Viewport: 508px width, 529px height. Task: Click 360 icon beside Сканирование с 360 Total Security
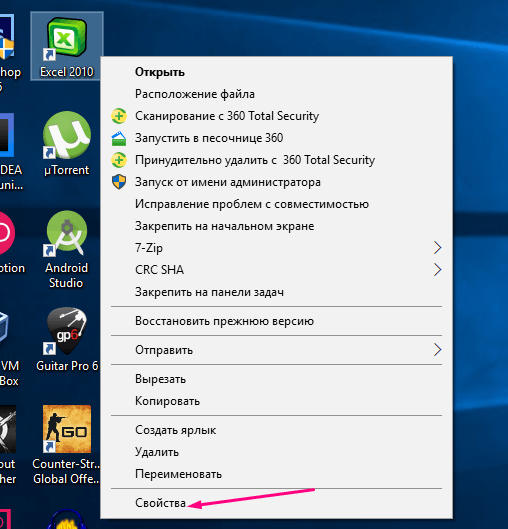[119, 116]
